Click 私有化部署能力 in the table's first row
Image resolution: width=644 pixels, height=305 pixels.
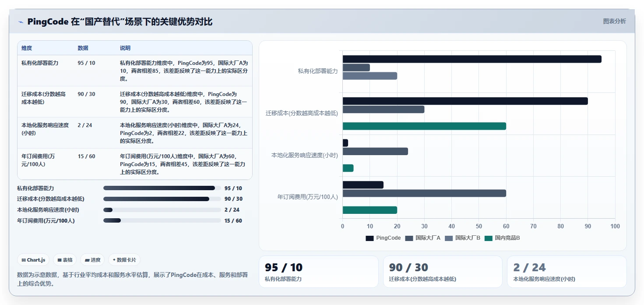point(40,63)
